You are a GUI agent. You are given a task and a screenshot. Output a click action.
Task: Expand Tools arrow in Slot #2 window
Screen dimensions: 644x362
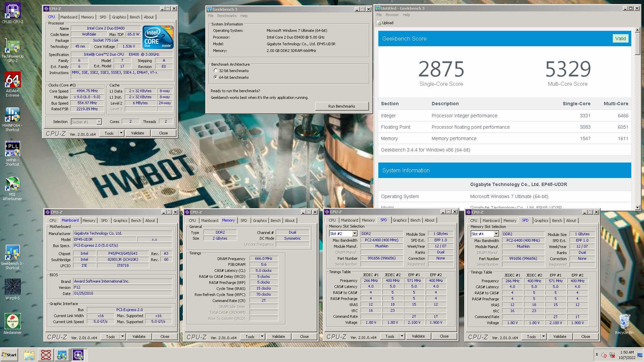[402, 336]
